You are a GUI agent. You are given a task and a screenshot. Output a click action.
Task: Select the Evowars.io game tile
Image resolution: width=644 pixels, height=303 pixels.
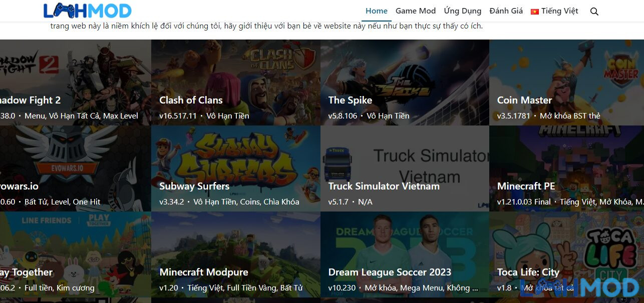(x=75, y=168)
